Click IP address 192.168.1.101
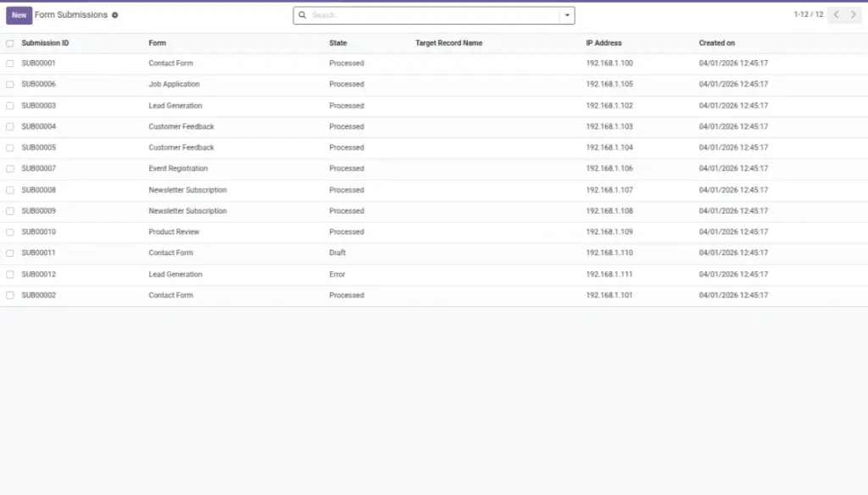 609,295
